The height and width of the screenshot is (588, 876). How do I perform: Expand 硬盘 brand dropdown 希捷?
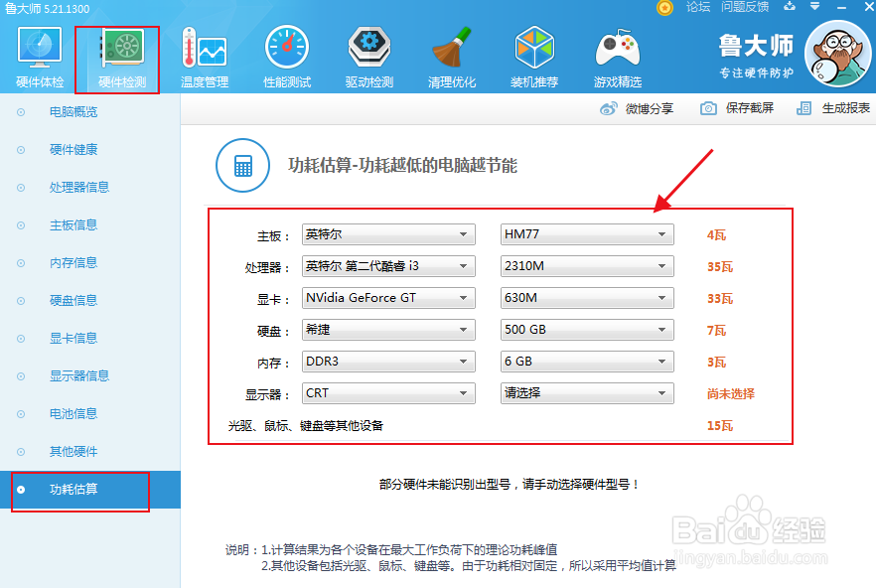(x=388, y=330)
